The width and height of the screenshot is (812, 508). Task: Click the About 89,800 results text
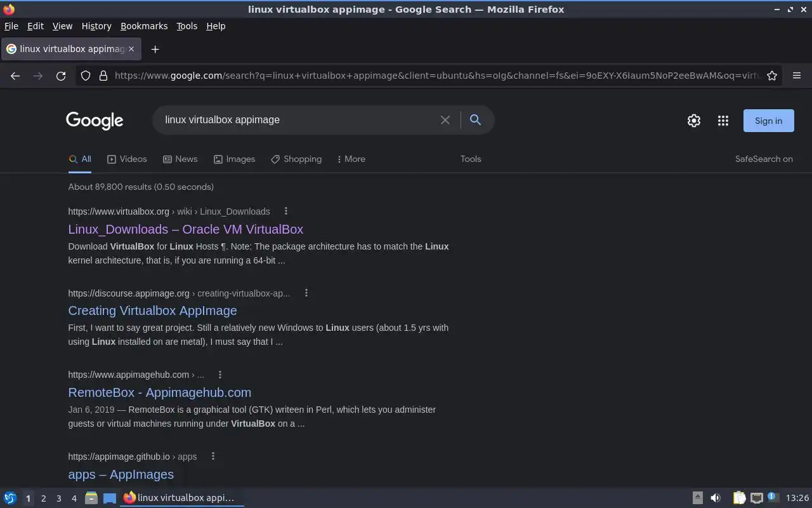[141, 187]
